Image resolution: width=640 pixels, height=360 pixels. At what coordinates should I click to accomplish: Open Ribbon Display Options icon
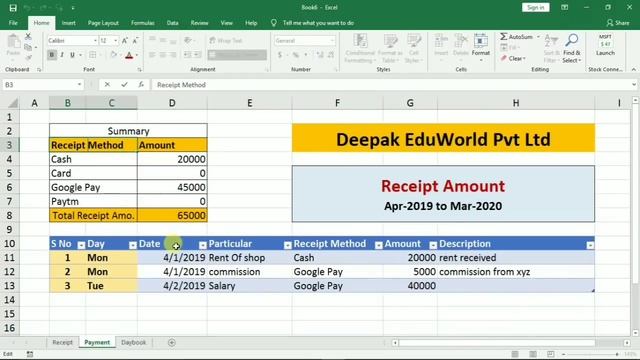click(x=564, y=7)
